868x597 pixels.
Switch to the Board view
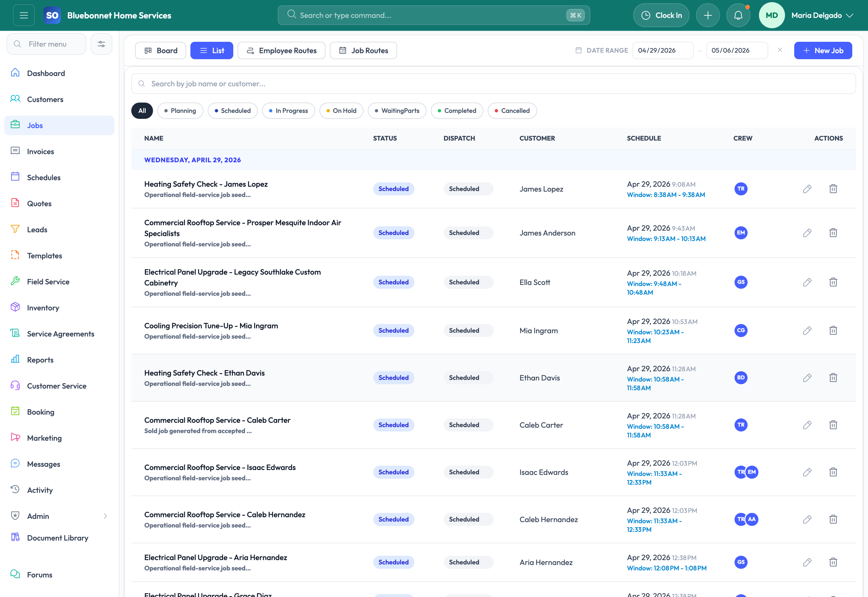click(x=160, y=50)
